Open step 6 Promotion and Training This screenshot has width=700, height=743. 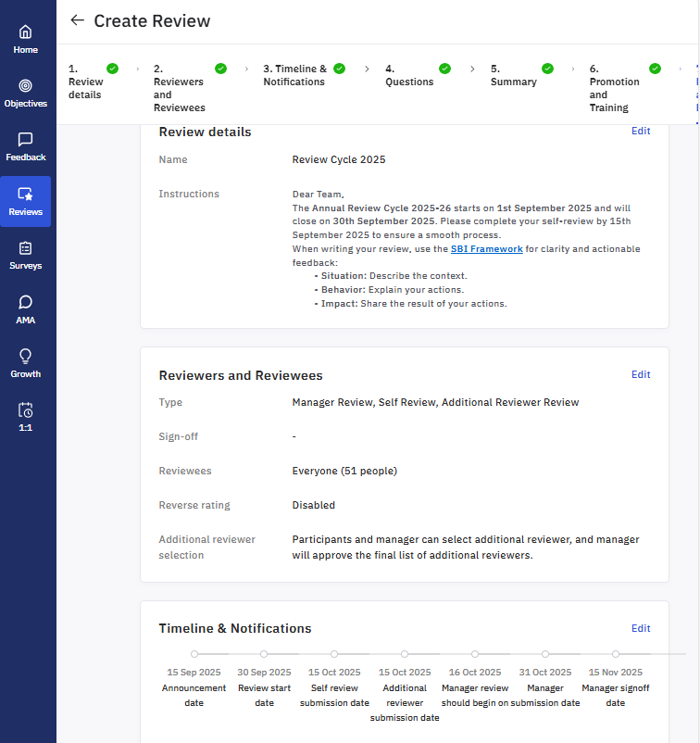point(614,88)
